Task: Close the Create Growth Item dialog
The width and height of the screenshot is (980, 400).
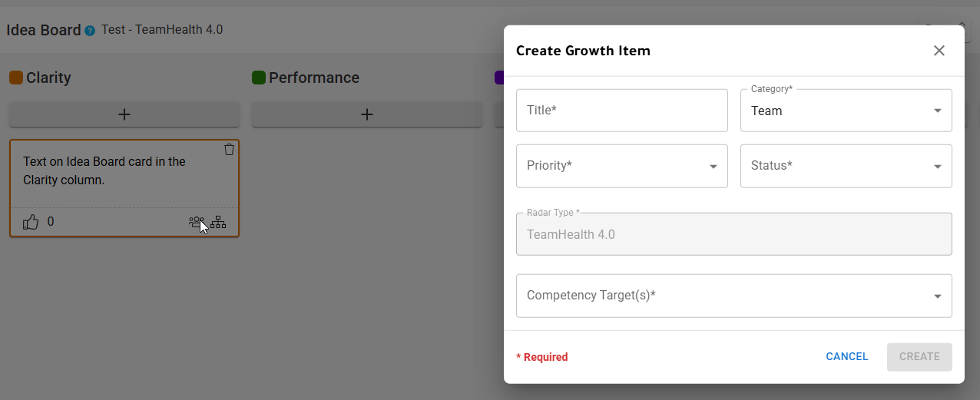Action: [939, 51]
